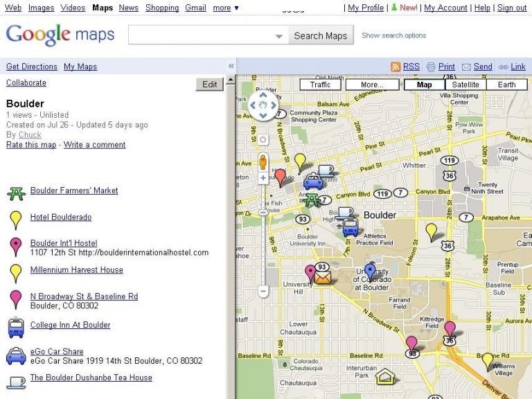Open The Boulder Dushanbe Tea House entry

[x=91, y=378]
